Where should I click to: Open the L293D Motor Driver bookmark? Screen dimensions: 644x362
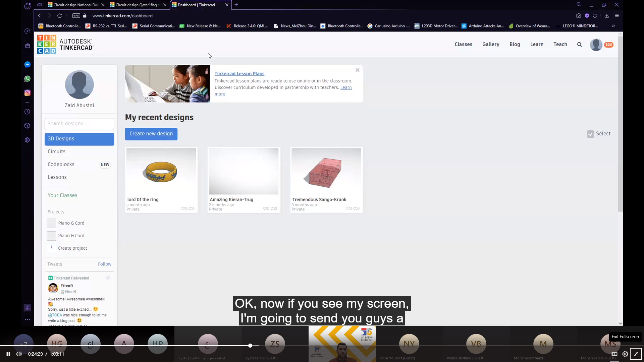436,26
